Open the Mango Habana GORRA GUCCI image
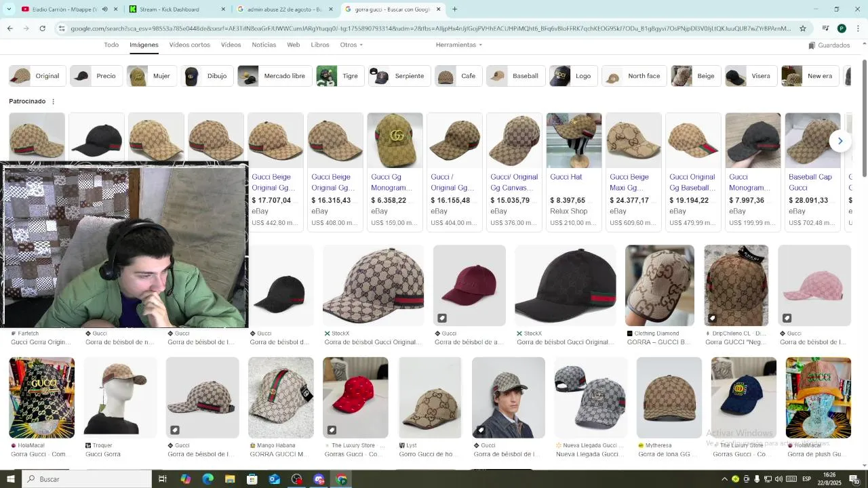 (x=281, y=397)
